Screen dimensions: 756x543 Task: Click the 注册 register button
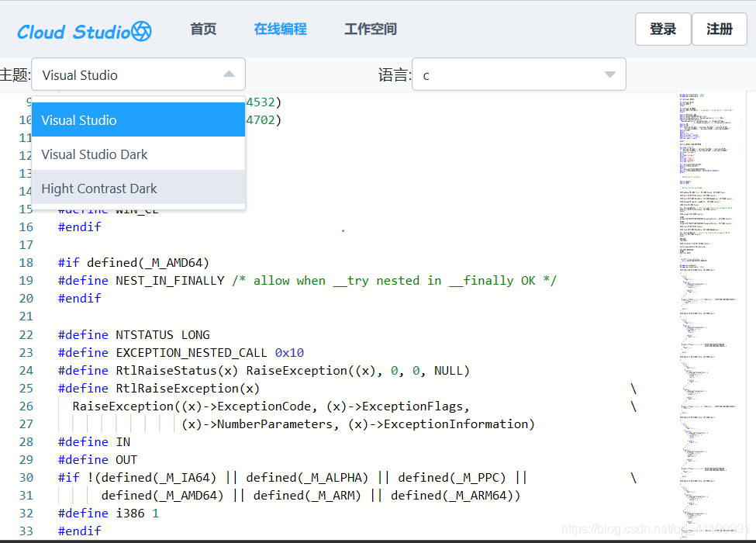720,29
